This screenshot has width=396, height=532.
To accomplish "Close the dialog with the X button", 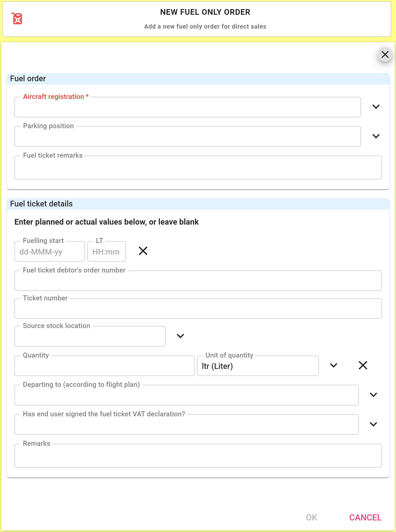I will point(385,54).
